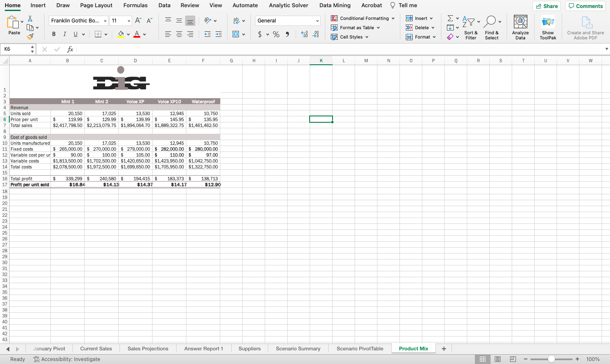
Task: Click the increase decimal icon
Action: pos(304,34)
